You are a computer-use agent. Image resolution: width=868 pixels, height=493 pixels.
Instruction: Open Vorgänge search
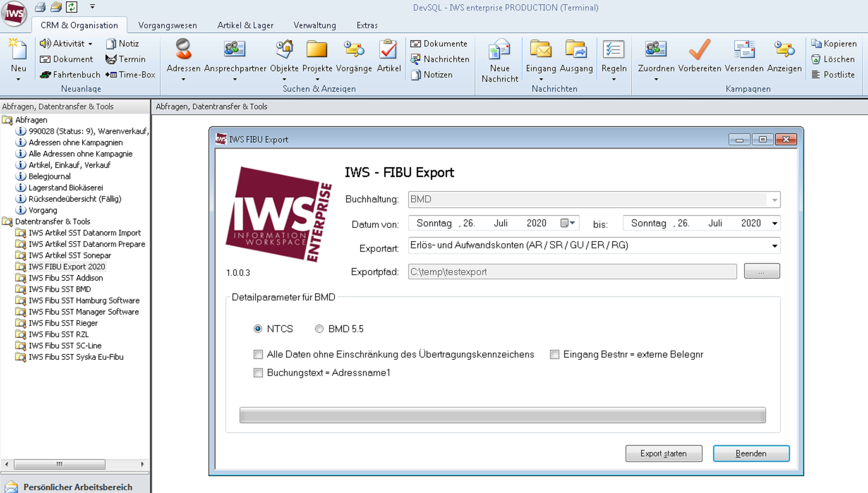coord(354,56)
